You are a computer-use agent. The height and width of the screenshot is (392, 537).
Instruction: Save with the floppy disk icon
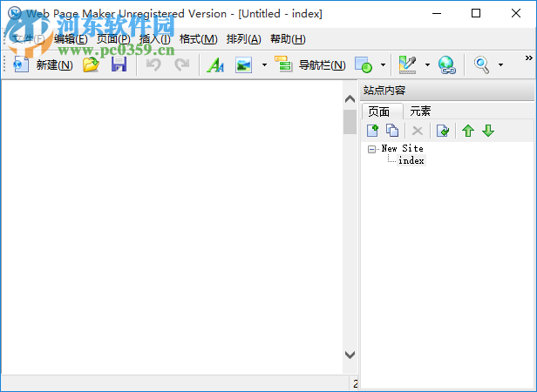click(119, 64)
